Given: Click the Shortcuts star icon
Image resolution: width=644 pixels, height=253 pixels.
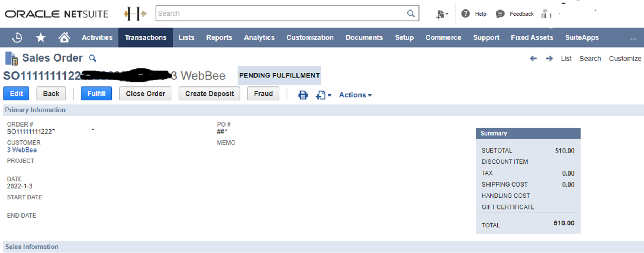Looking at the screenshot, I should pos(41,38).
